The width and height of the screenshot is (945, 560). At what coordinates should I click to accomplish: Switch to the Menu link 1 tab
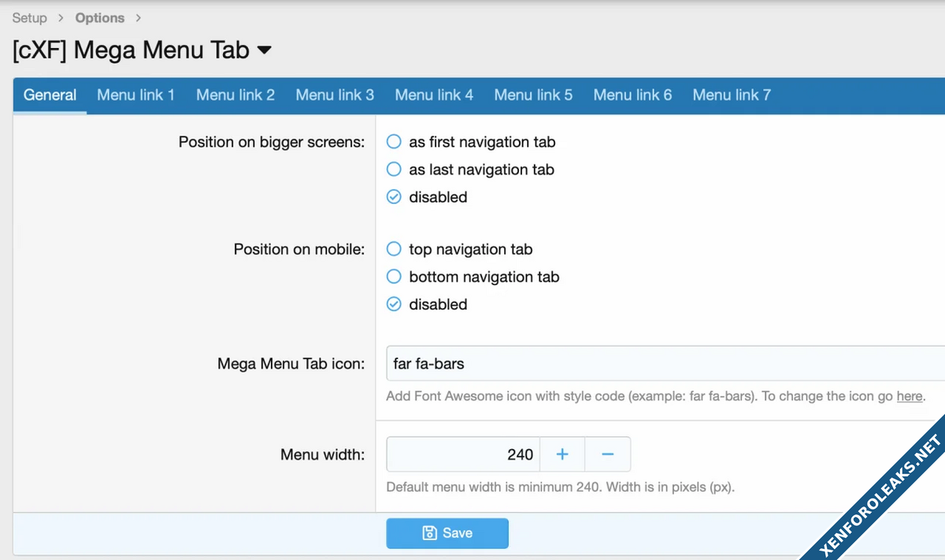coord(135,95)
